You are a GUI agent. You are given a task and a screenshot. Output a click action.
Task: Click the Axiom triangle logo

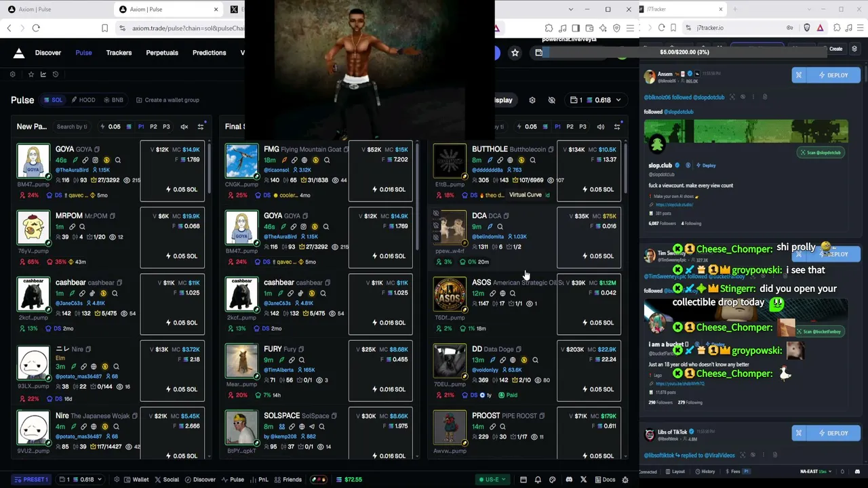click(x=19, y=53)
